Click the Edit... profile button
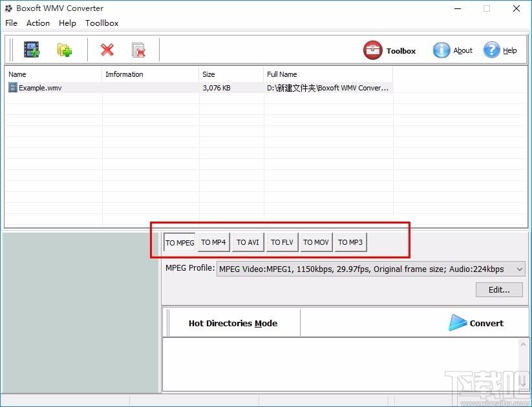 pos(499,289)
